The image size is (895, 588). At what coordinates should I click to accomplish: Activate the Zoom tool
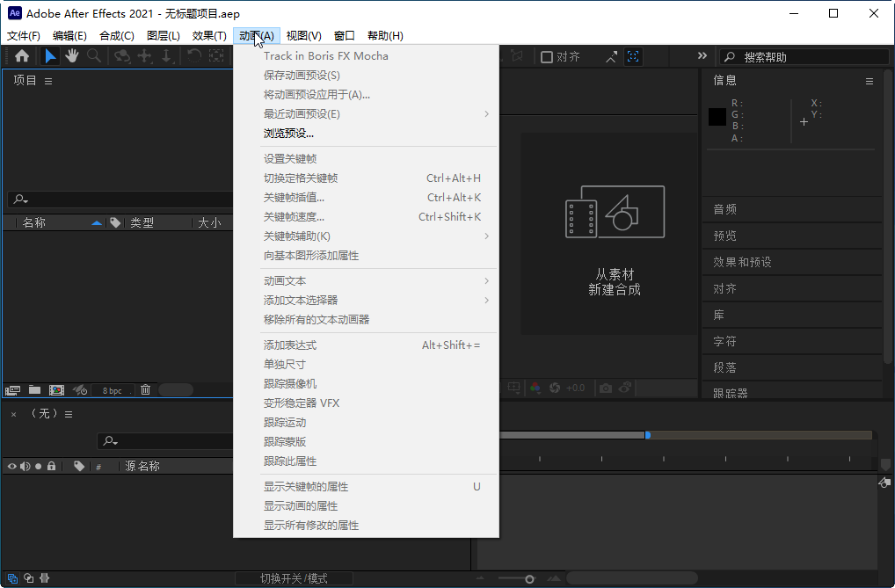click(93, 56)
